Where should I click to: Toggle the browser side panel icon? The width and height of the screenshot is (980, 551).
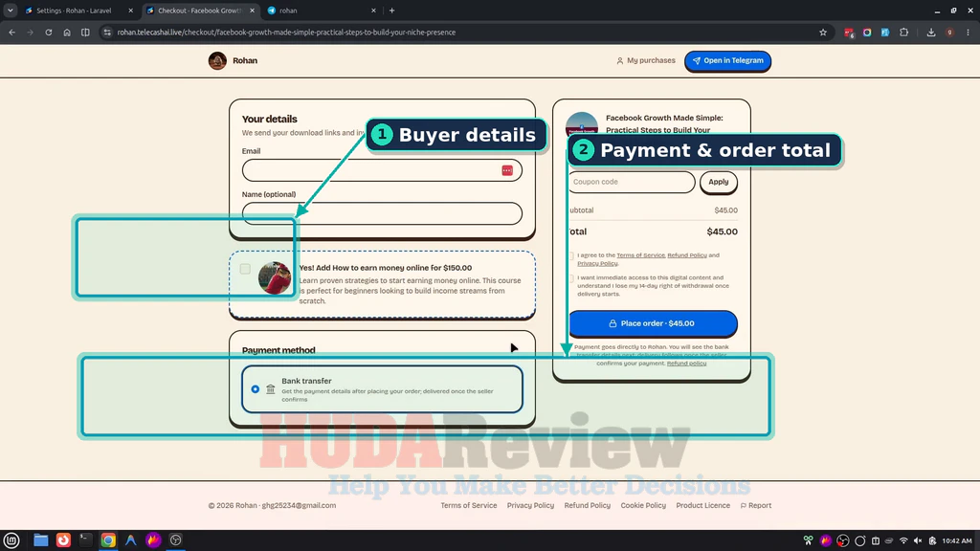[x=85, y=33]
